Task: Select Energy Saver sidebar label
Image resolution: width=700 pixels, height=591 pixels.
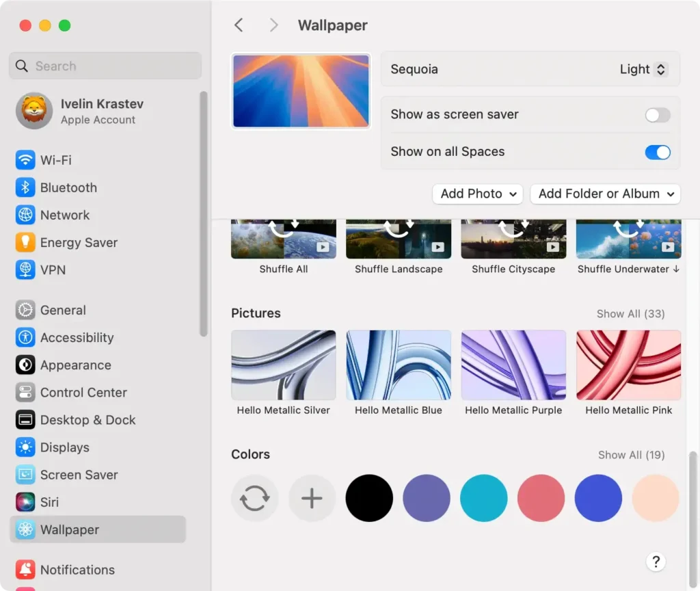Action: (79, 243)
